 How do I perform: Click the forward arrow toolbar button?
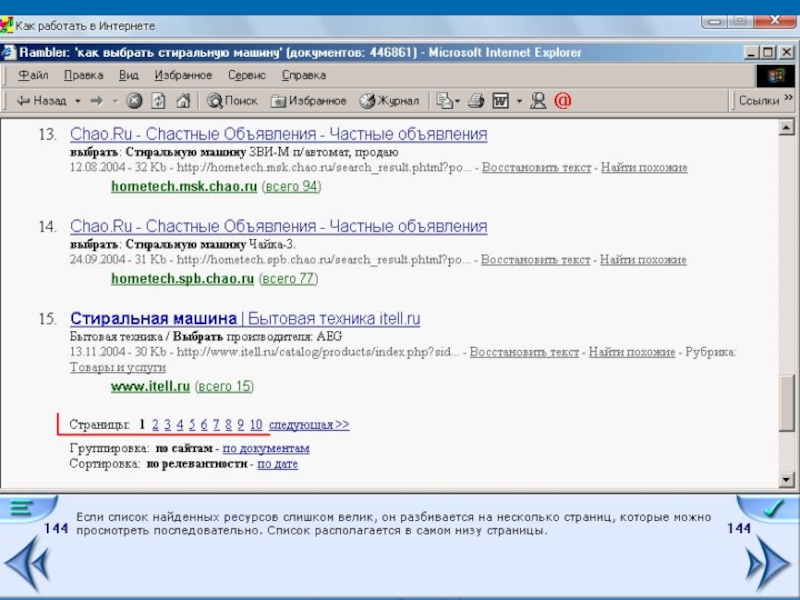coord(96,101)
